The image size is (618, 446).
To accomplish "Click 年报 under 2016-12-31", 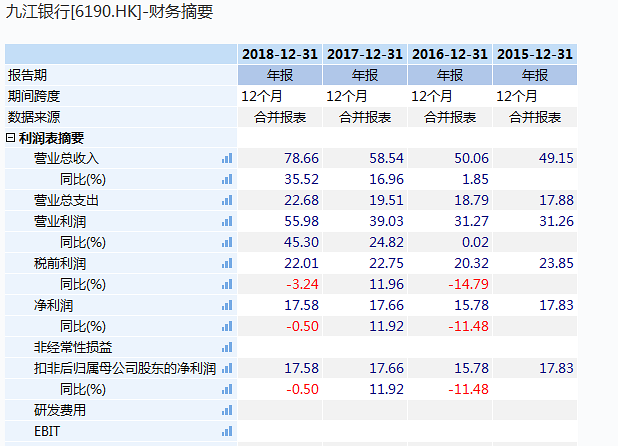I will click(450, 75).
